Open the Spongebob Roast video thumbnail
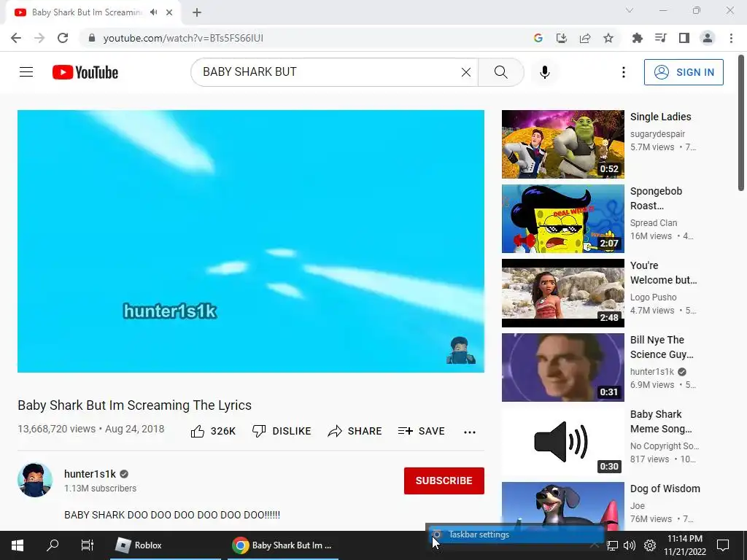This screenshot has height=560, width=747. click(x=562, y=219)
